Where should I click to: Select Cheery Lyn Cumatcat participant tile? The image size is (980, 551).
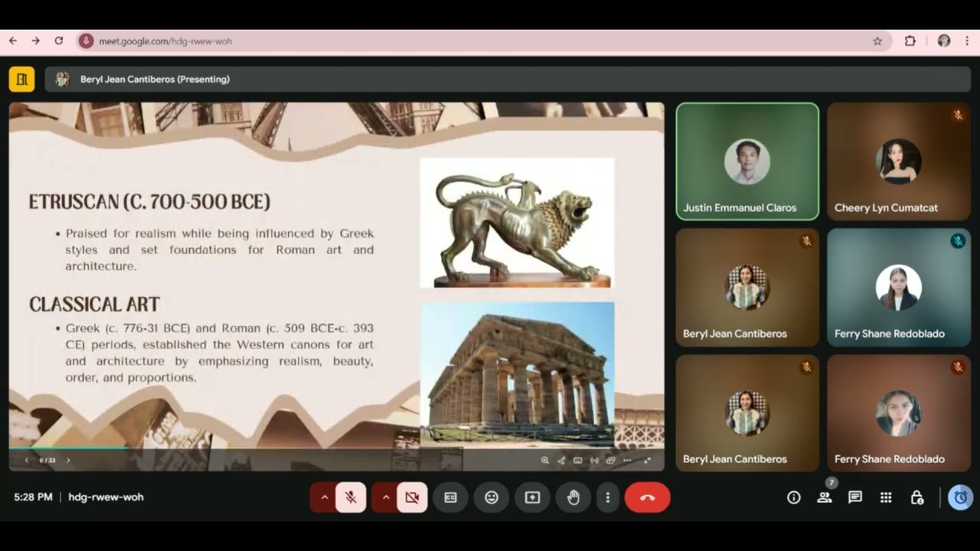[899, 161]
